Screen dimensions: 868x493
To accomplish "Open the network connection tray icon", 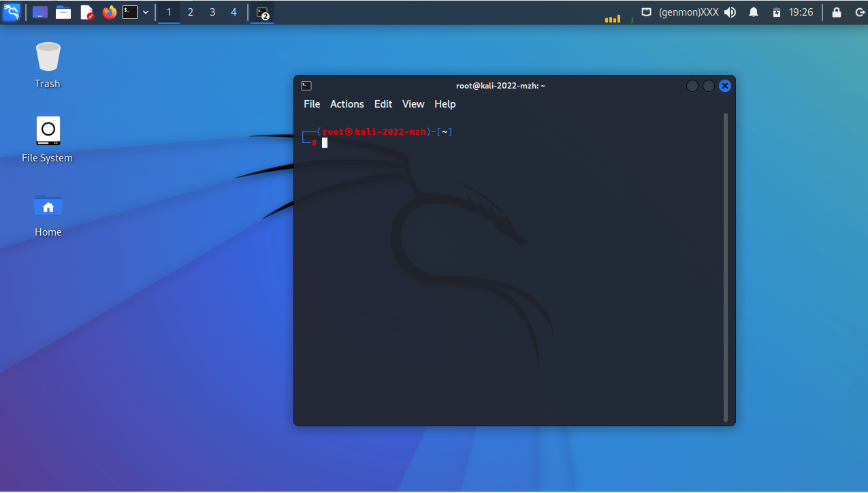I will [647, 12].
